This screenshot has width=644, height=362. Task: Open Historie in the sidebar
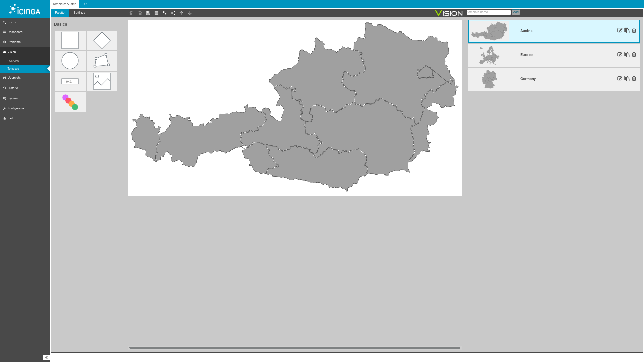[x=25, y=88]
